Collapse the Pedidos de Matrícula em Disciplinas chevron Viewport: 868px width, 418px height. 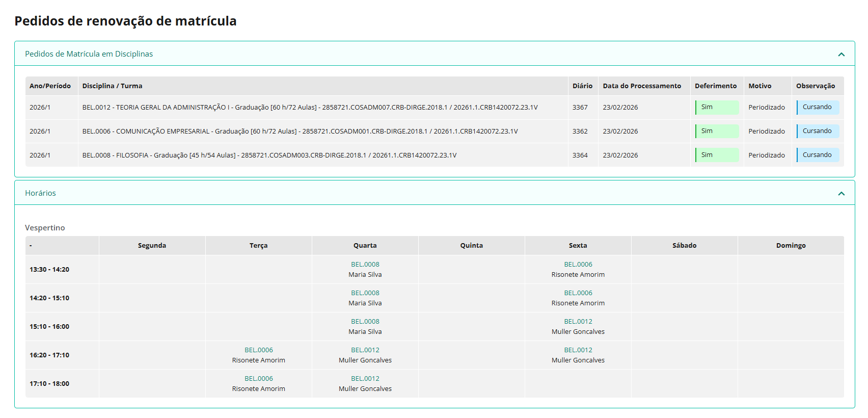841,54
